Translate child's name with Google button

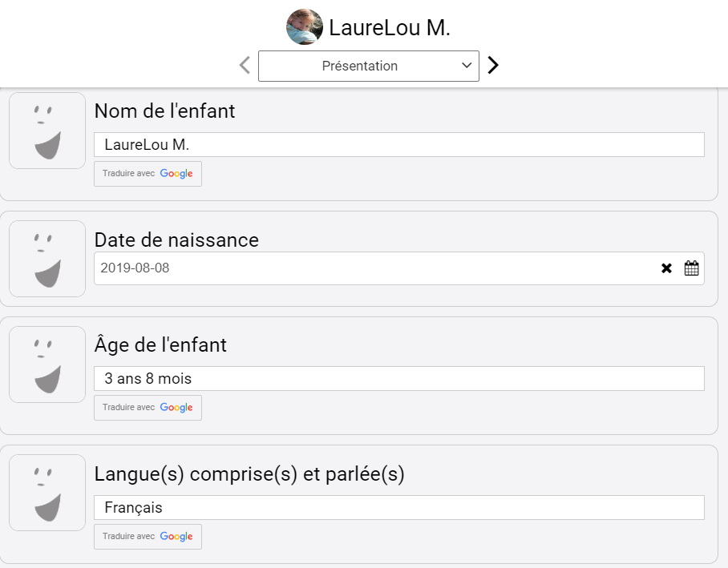tap(148, 174)
